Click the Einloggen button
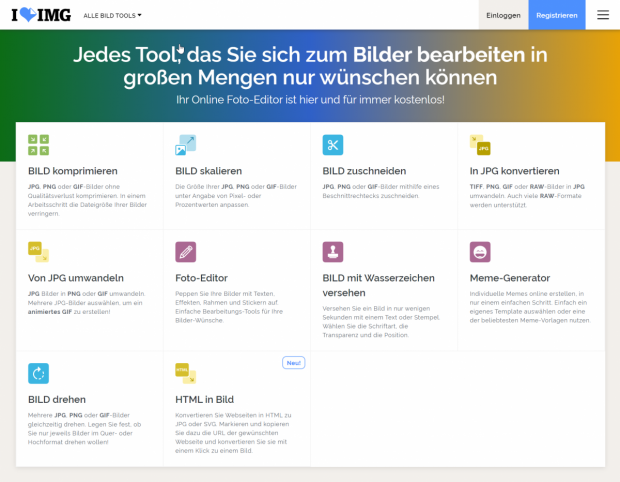Viewport: 620px width, 482px height. pos(503,16)
